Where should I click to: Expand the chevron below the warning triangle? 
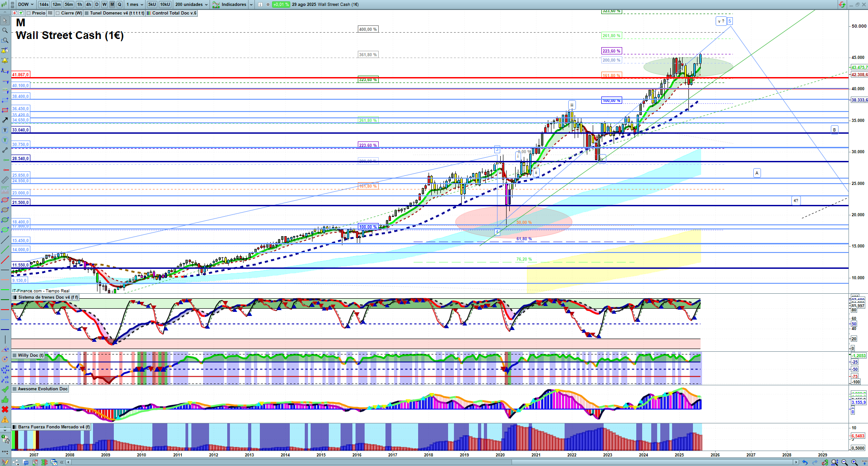(5, 429)
